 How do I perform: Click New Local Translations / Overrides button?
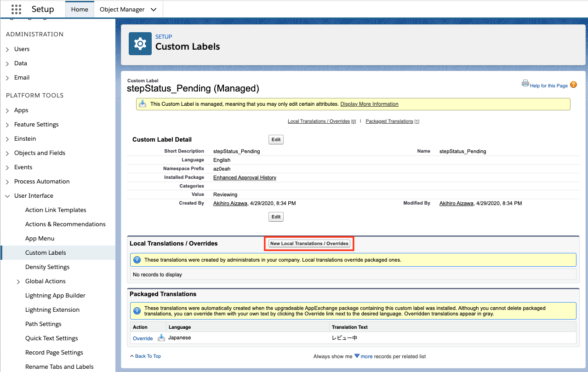309,243
